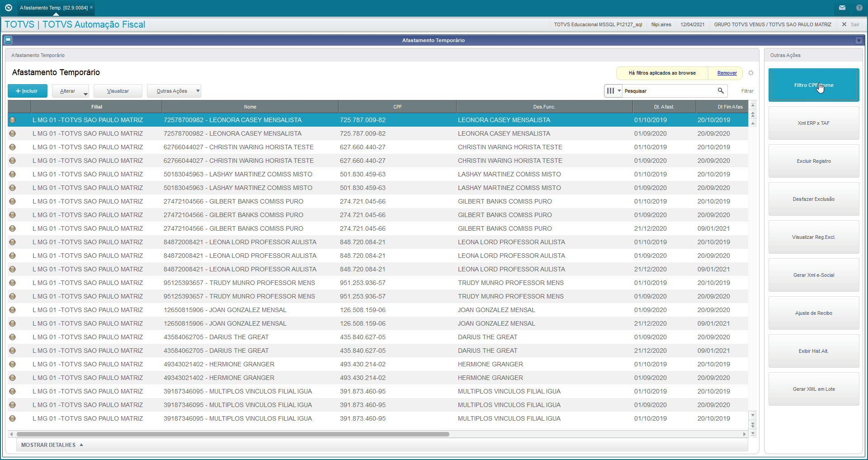Open browse settings gear icon
Screen dimensions: 868x460
coord(751,73)
